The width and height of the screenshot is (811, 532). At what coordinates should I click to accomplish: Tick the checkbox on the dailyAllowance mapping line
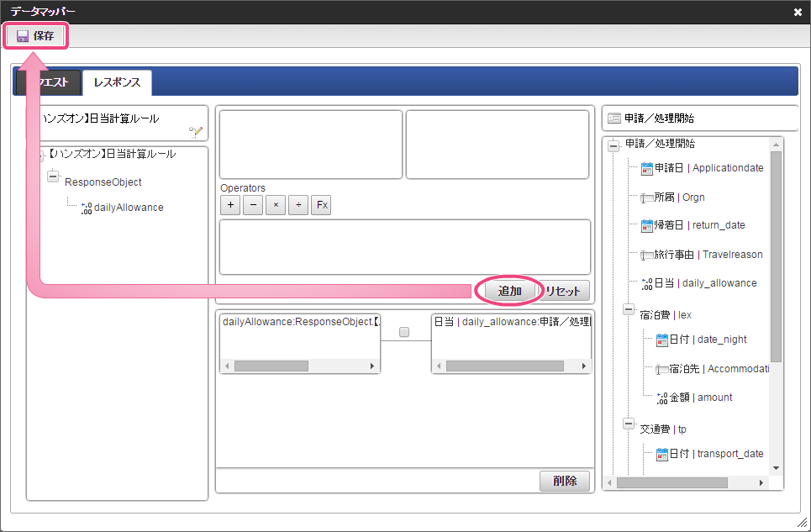pyautogui.click(x=404, y=332)
